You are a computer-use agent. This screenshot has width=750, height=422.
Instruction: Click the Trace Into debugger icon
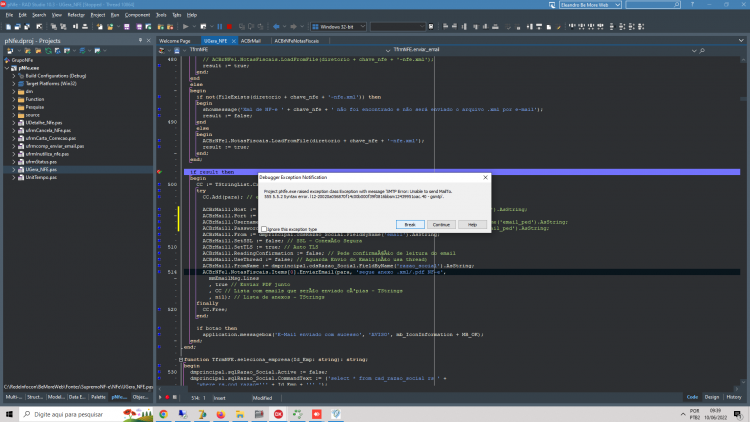tap(242, 27)
